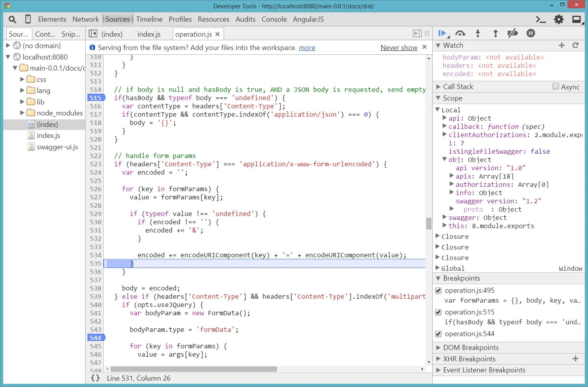Image resolution: width=588 pixels, height=387 pixels.
Task: Step into next function call
Action: 478,33
